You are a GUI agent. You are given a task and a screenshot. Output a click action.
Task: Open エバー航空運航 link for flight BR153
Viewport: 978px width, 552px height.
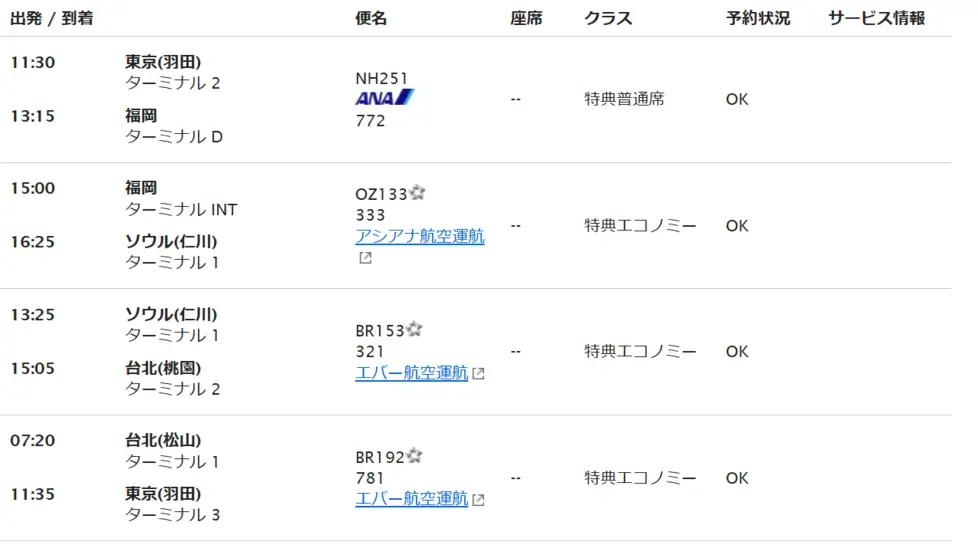(412, 372)
